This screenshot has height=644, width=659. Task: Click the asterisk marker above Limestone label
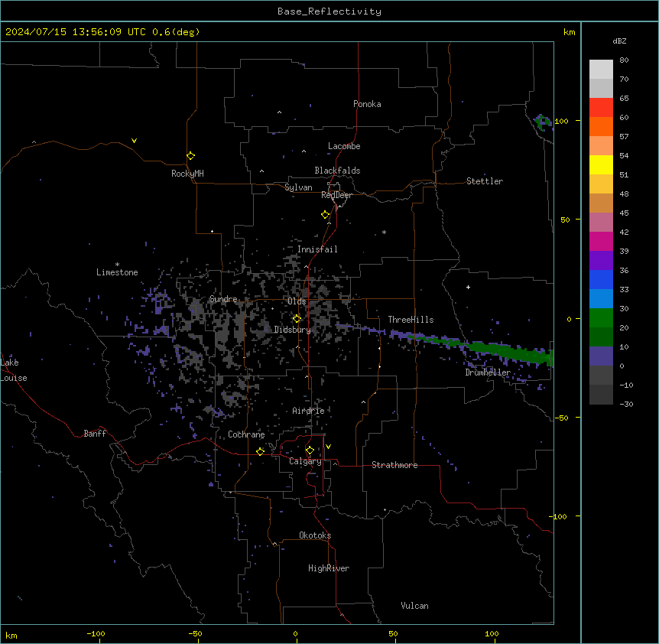click(117, 265)
